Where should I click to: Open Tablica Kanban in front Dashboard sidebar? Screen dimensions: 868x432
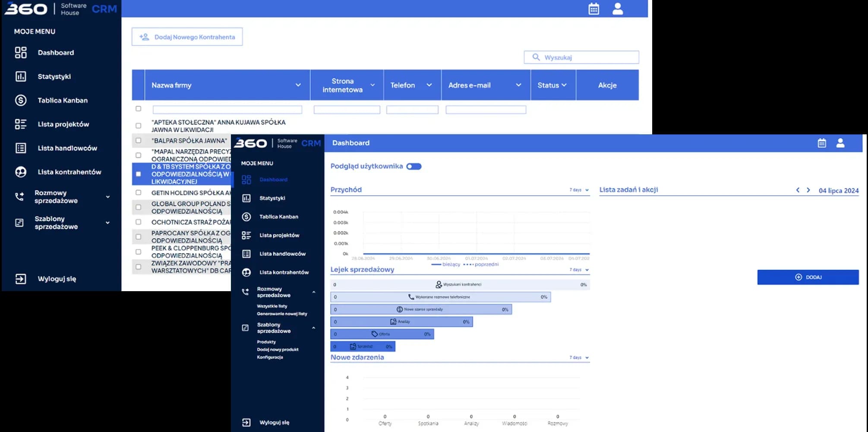pyautogui.click(x=279, y=217)
